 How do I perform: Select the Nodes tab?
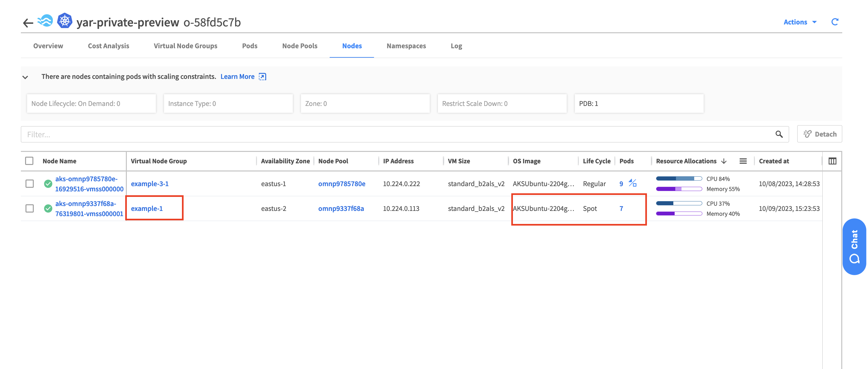click(x=352, y=46)
